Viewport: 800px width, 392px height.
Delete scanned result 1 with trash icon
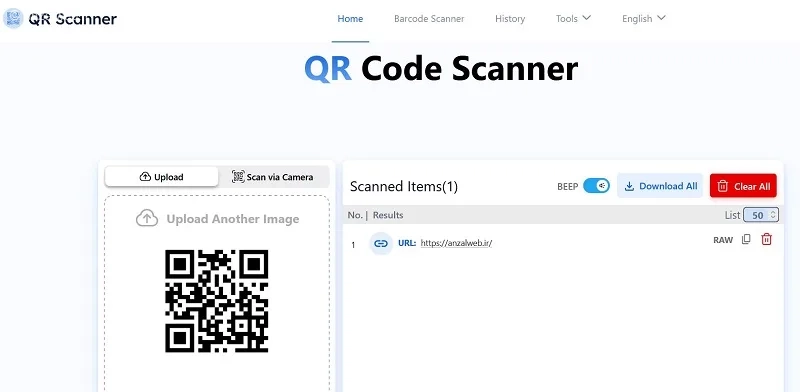[766, 239]
